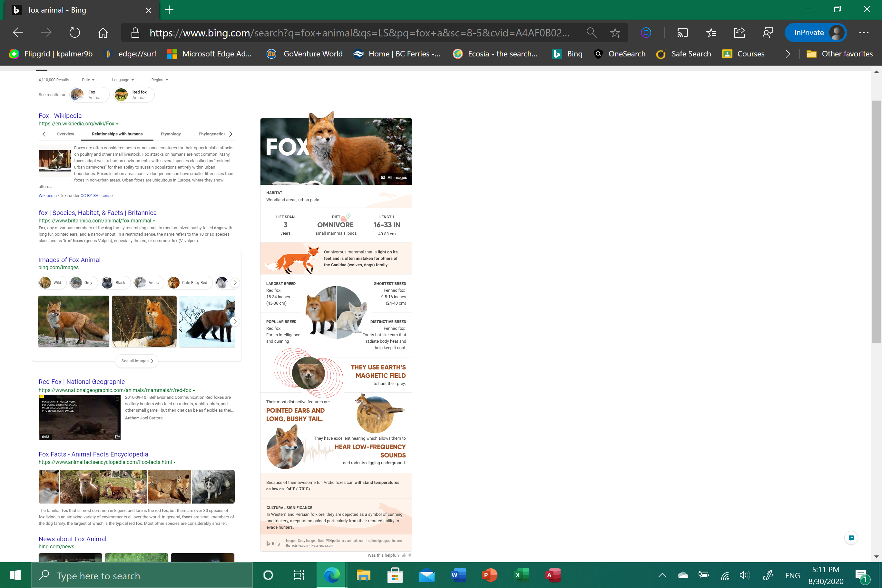Open the Date filter dropdown
This screenshot has height=588, width=882.
88,80
